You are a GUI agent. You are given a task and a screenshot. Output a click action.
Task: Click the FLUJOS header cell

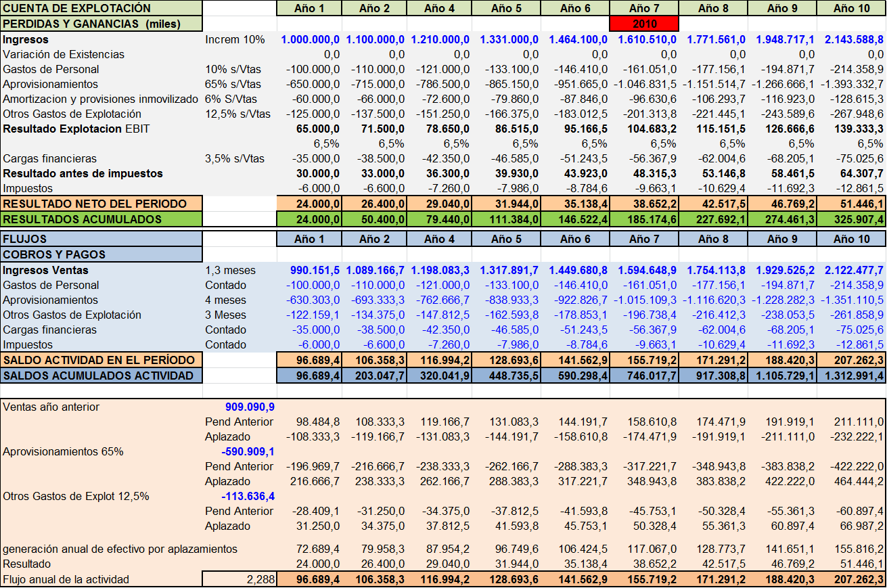(x=101, y=239)
